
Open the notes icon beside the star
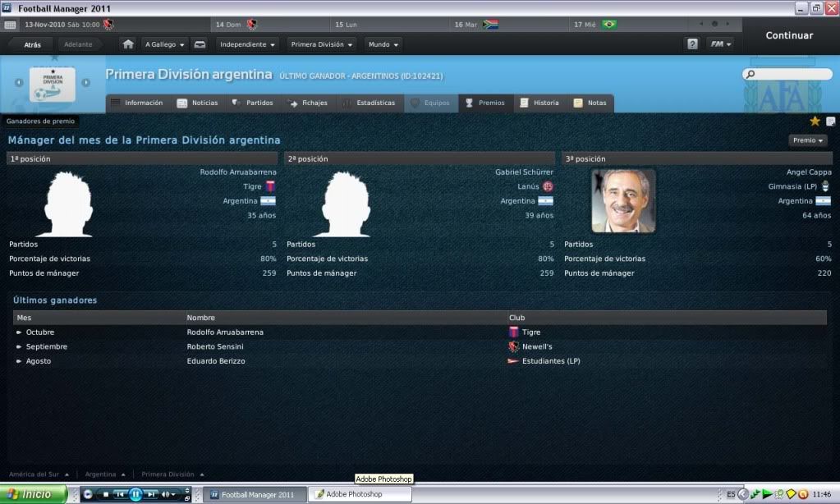coord(830,121)
